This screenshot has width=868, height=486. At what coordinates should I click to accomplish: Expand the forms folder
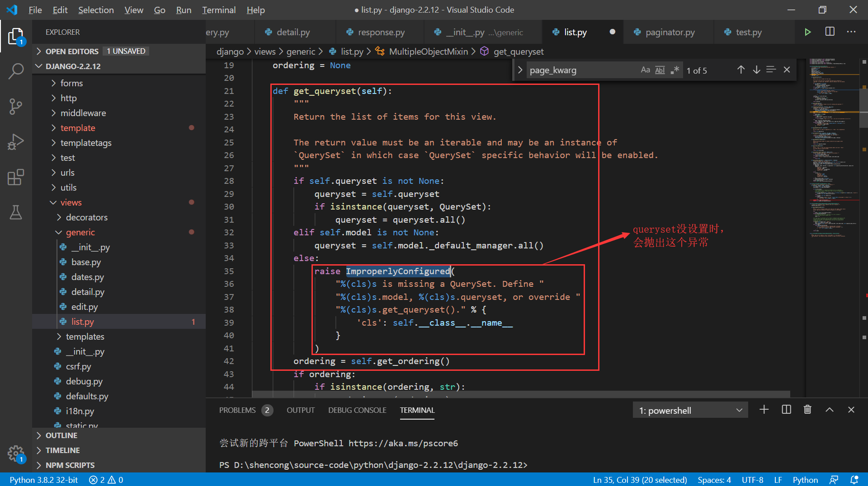pos(119,83)
